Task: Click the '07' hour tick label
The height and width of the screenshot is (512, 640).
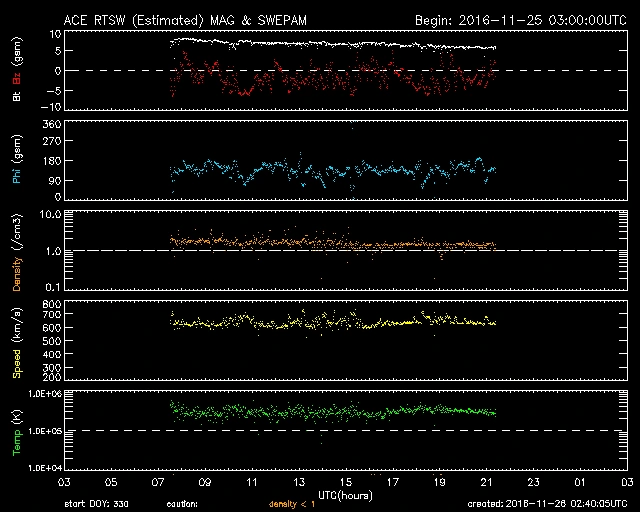Action: pyautogui.click(x=158, y=482)
